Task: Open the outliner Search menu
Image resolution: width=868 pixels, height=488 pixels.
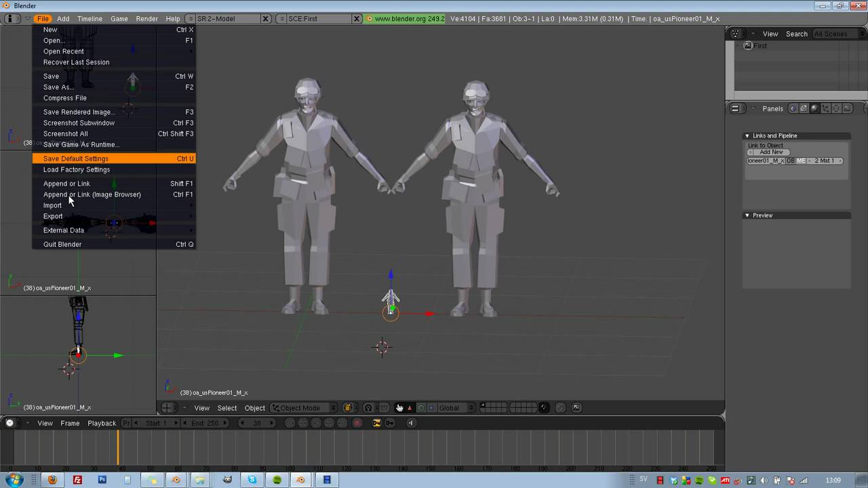Action: coord(797,34)
